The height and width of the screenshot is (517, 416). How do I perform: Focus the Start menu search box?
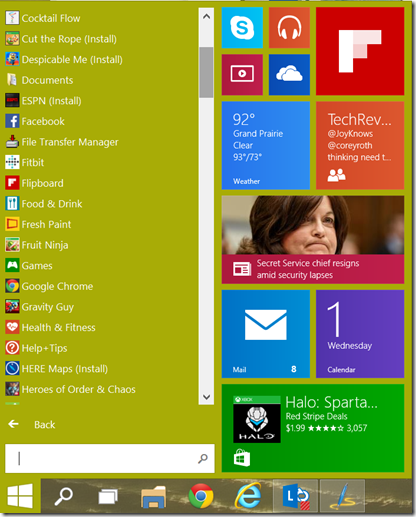(110, 458)
